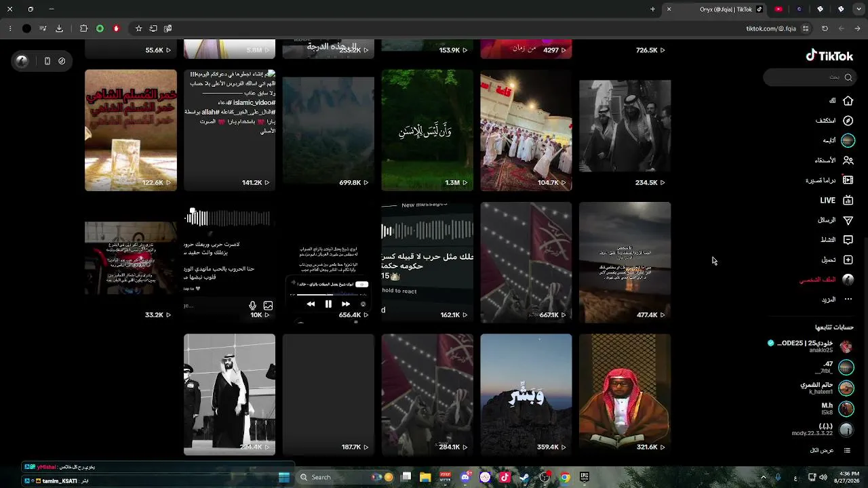The width and height of the screenshot is (868, 488).
Task: Open the video thumbnail with 359.4K views
Action: [x=526, y=394]
